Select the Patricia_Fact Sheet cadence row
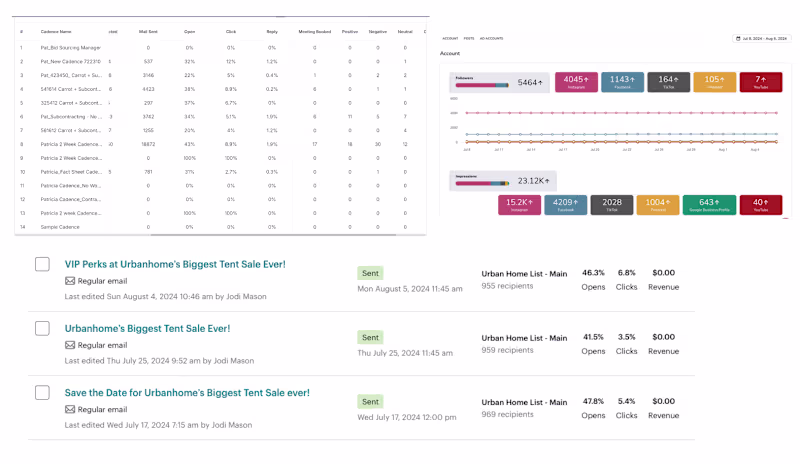Viewport: 800px width, 464px height. point(220,172)
